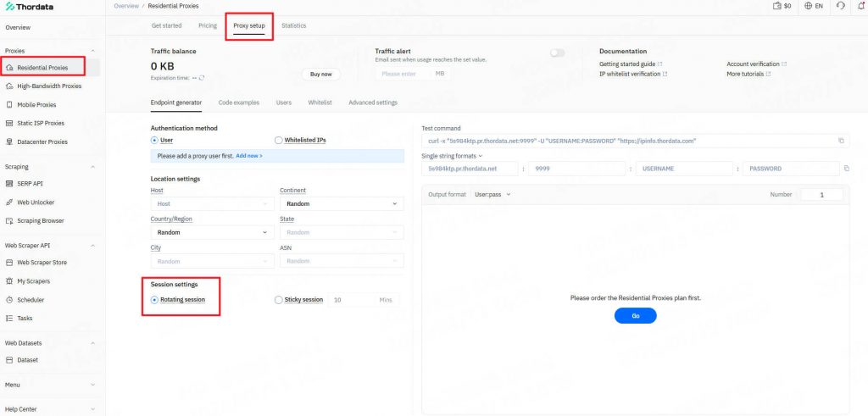The image size is (868, 416).
Task: Expand the Country/Region dropdown
Action: (x=211, y=232)
